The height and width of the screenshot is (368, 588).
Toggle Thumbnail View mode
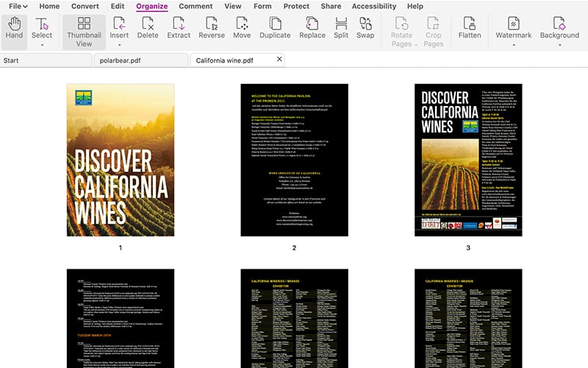pyautogui.click(x=84, y=32)
